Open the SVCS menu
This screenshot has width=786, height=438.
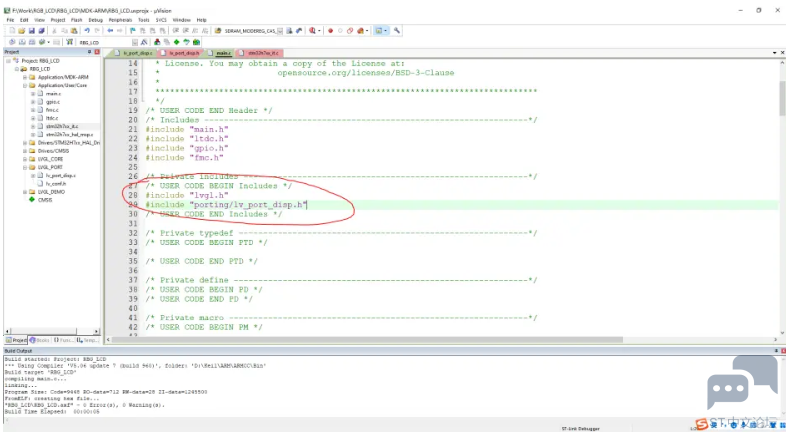[161, 20]
